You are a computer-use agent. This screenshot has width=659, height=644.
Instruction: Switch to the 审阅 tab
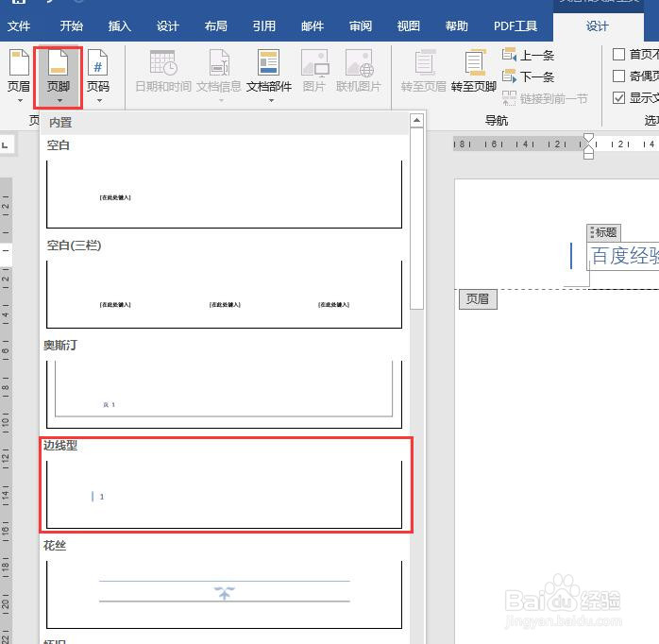click(x=361, y=26)
